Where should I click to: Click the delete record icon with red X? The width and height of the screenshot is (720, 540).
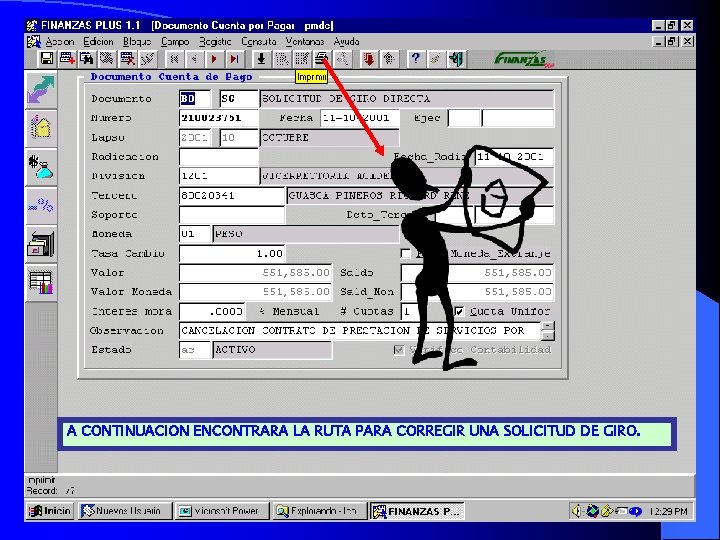point(127,59)
